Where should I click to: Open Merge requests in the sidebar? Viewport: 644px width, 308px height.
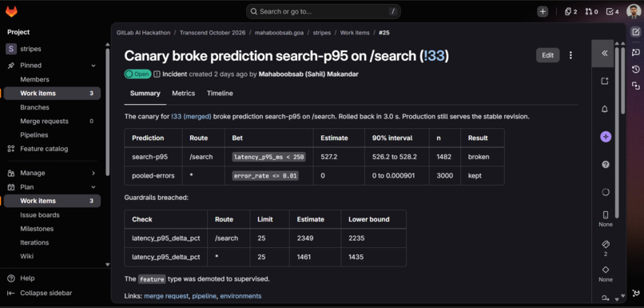(x=45, y=122)
